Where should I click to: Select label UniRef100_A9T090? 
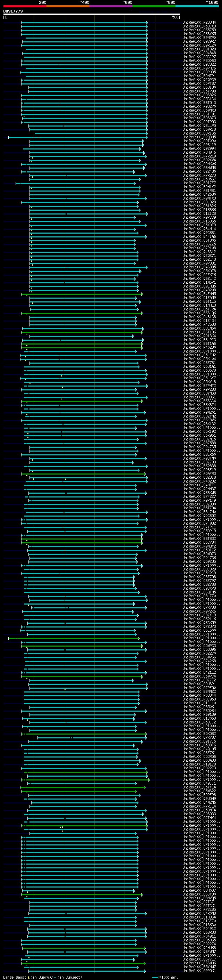199,141
